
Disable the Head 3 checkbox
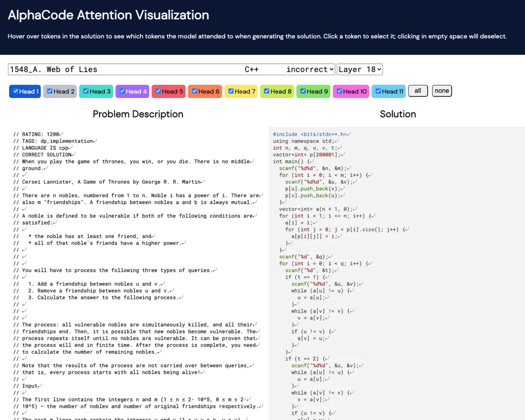point(86,91)
